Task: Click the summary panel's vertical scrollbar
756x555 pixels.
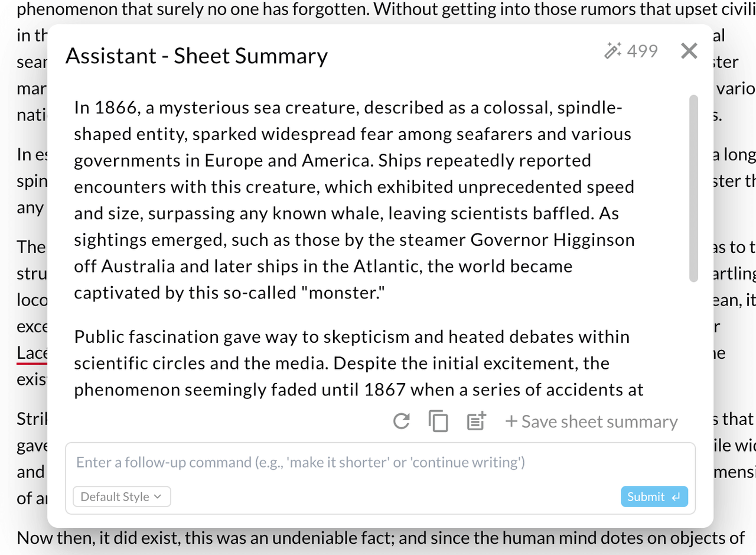Action: [694, 189]
